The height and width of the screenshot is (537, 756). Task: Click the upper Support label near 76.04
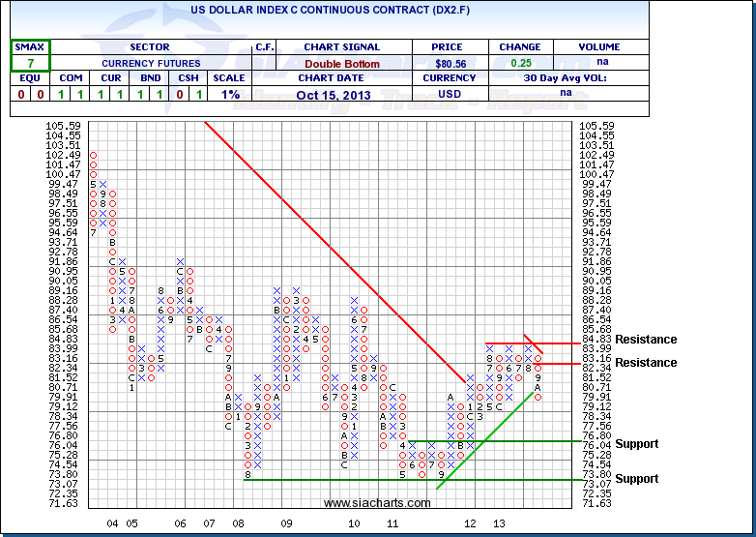click(x=637, y=444)
